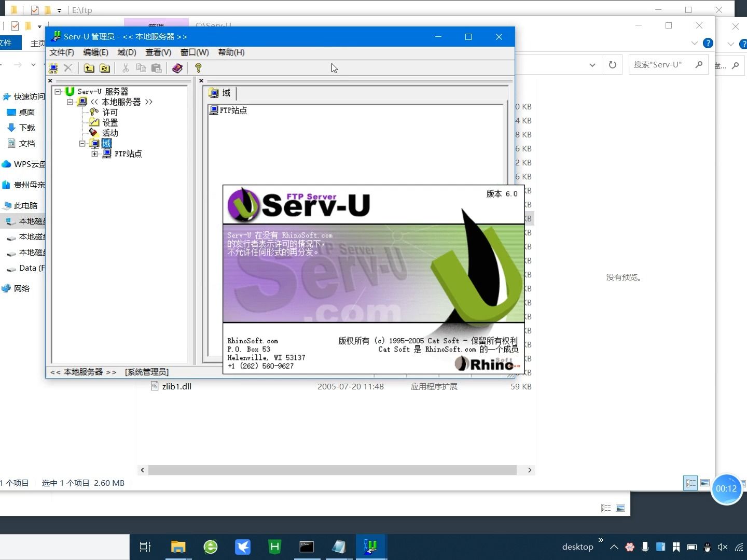The width and height of the screenshot is (747, 560).
Task: Open the 文件(F) menu
Action: (x=62, y=52)
